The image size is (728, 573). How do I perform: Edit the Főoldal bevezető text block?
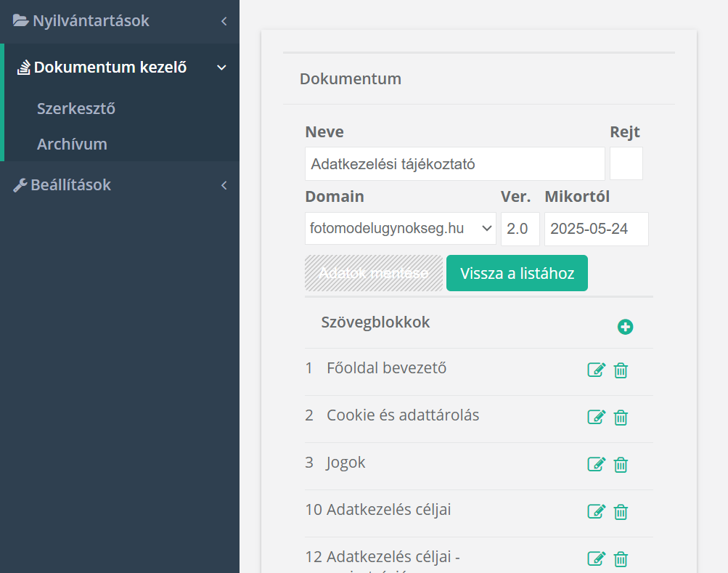(x=596, y=370)
